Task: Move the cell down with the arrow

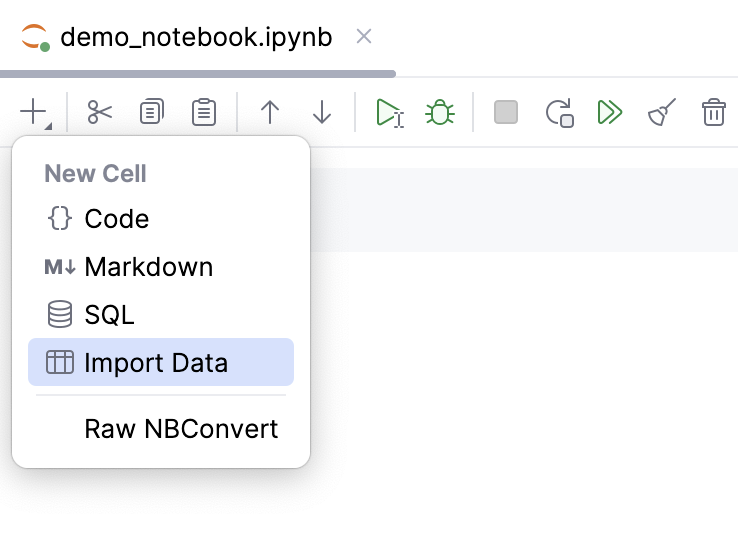Action: pyautogui.click(x=322, y=112)
